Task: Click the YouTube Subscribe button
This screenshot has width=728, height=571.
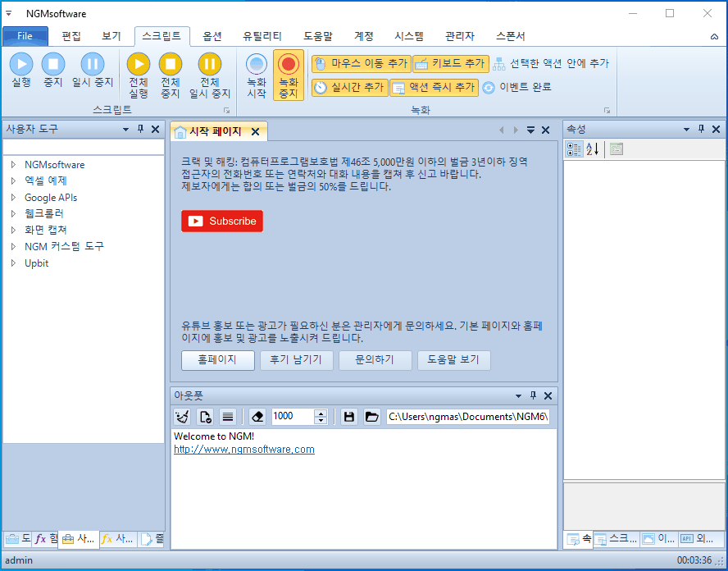Action: pos(222,222)
